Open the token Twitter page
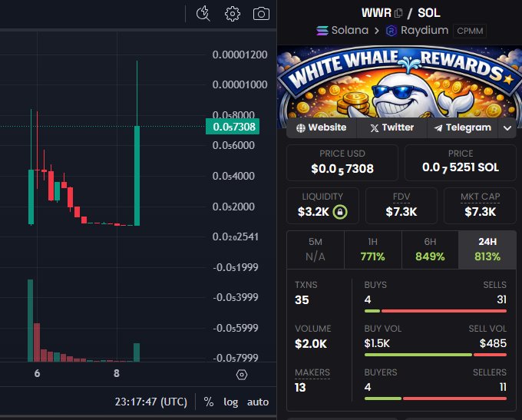The height and width of the screenshot is (420, 522). pos(391,127)
